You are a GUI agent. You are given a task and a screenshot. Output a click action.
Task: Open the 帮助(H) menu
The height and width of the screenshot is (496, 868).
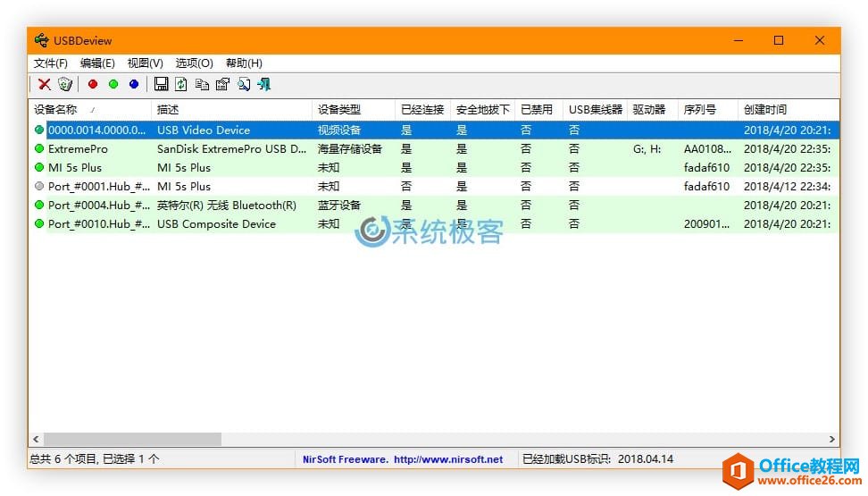244,63
